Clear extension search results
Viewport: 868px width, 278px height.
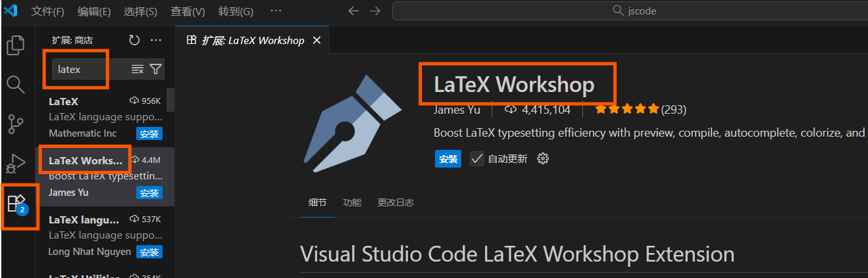[138, 69]
